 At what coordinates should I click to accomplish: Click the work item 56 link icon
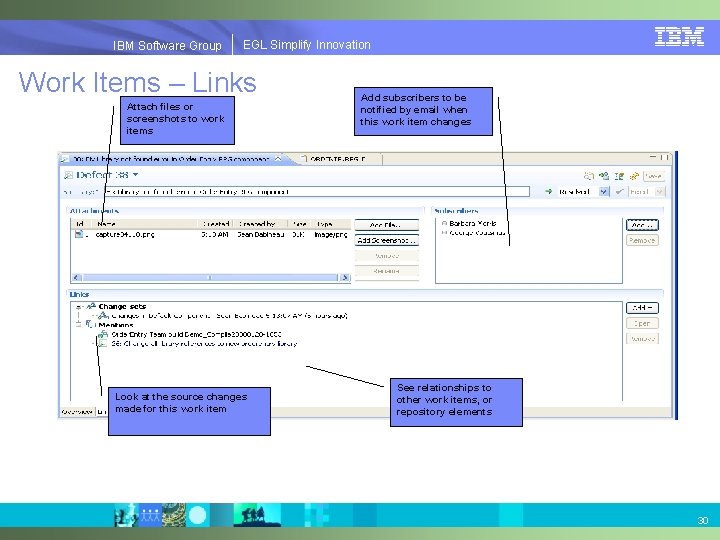(103, 343)
